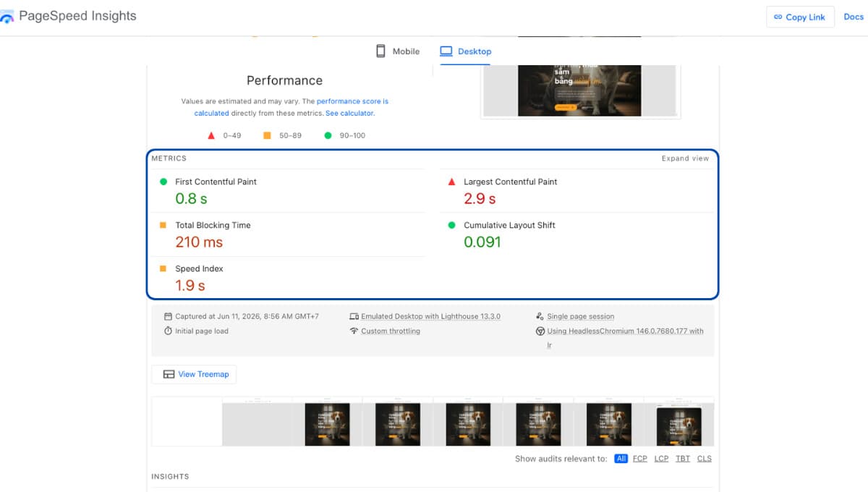This screenshot has height=492, width=868.
Task: Click the green circle 90–100 legend icon
Action: 328,135
